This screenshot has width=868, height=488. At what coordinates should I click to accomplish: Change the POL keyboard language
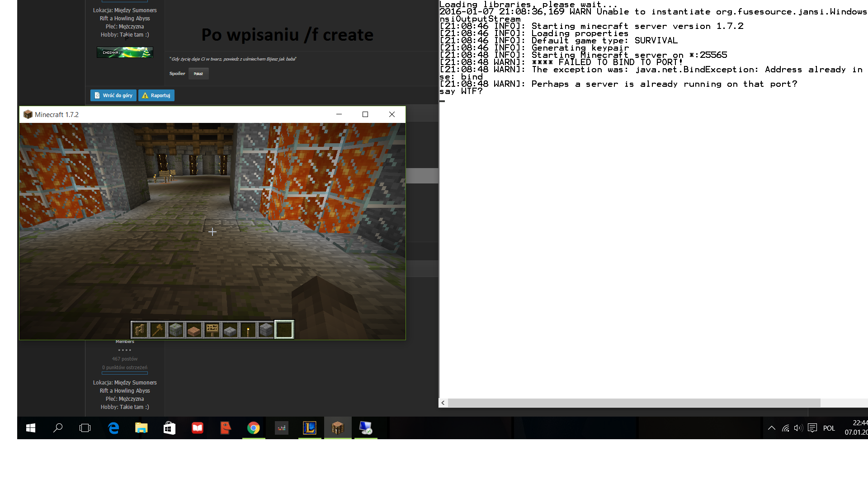pos(829,428)
